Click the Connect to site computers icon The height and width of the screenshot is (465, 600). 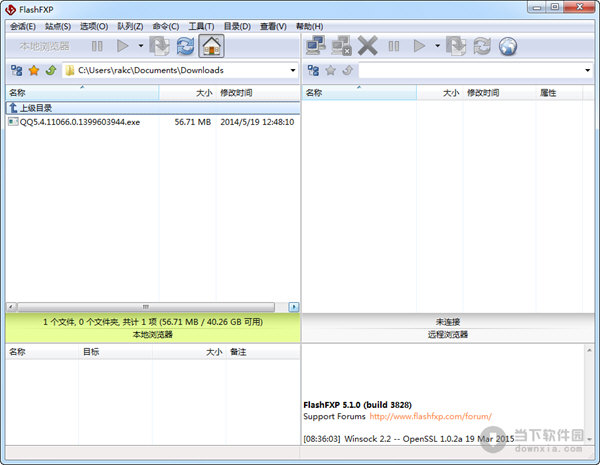pyautogui.click(x=316, y=46)
